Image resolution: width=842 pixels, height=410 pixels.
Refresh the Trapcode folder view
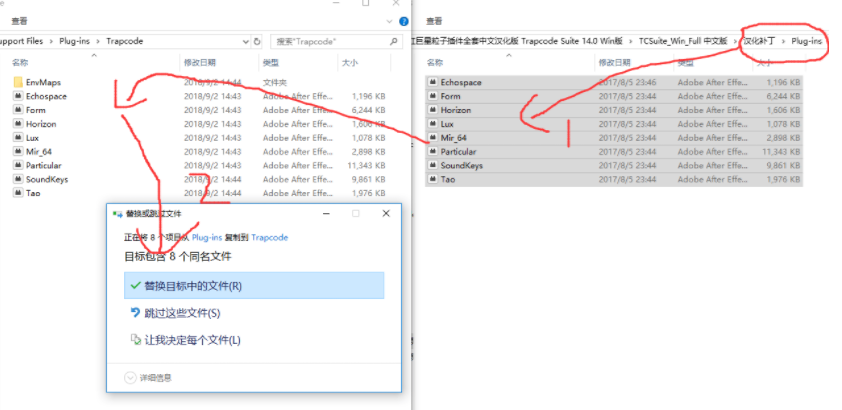257,41
